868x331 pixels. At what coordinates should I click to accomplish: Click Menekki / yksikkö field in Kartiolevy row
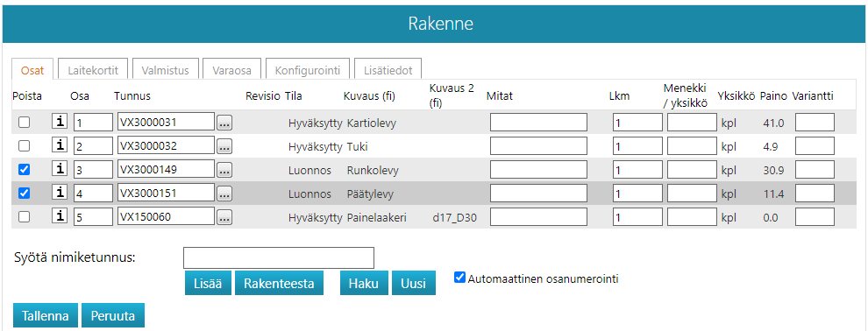[692, 122]
